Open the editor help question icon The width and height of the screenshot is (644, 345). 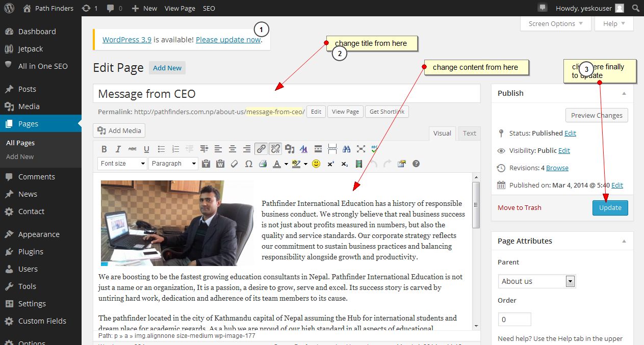(x=416, y=164)
